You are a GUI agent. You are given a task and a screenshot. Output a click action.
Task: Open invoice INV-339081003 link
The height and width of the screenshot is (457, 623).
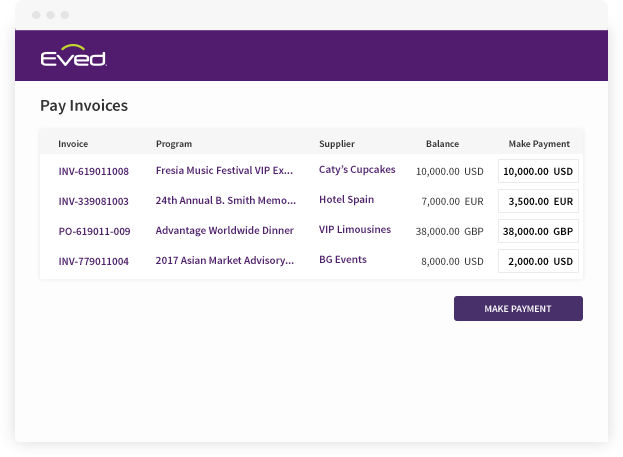click(x=93, y=201)
